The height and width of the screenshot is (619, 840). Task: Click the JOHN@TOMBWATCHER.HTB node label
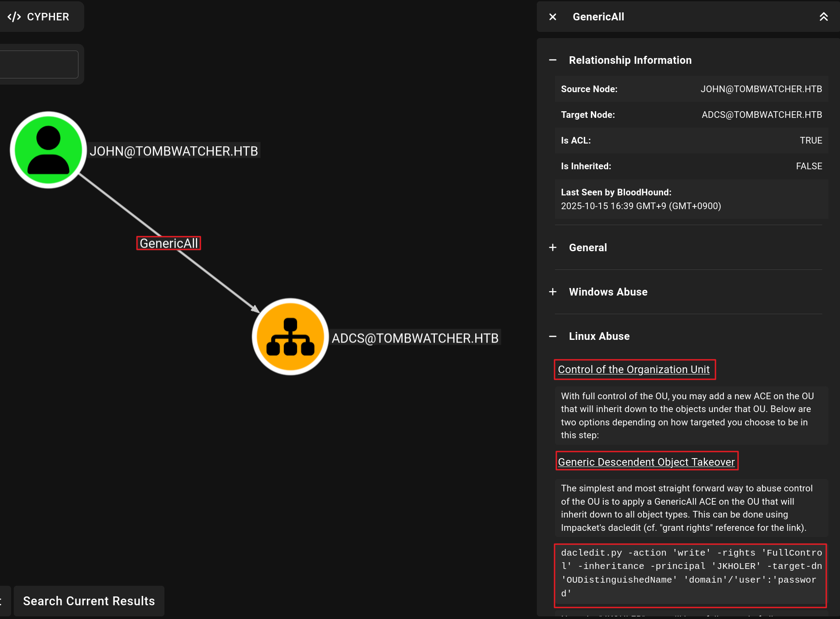pos(174,151)
